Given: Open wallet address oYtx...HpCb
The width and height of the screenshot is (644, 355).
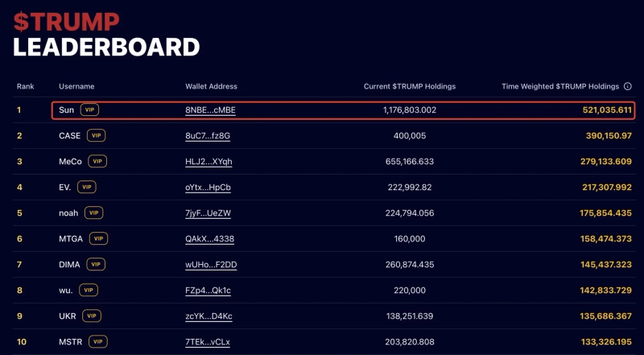Looking at the screenshot, I should pos(208,187).
